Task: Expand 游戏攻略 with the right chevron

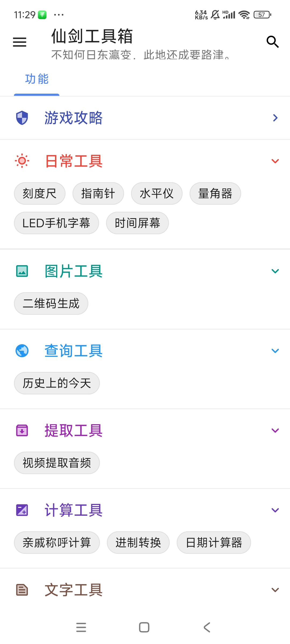Action: (275, 118)
